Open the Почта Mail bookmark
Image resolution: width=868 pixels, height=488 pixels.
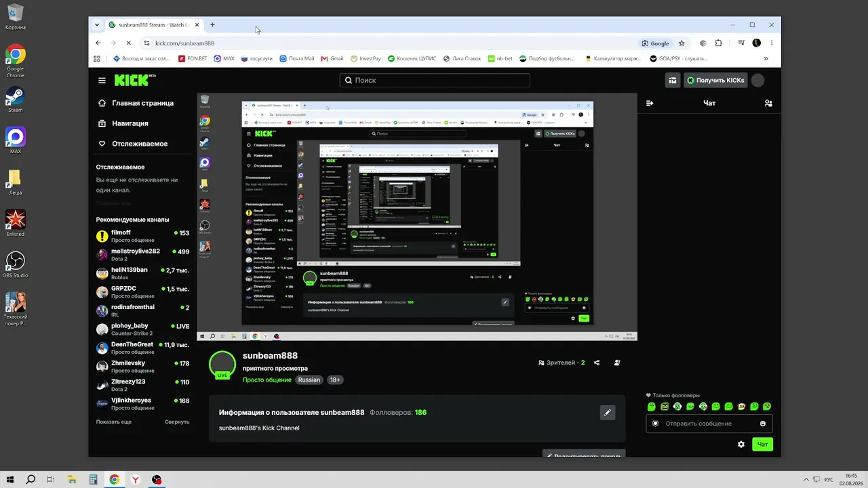pyautogui.click(x=297, y=59)
